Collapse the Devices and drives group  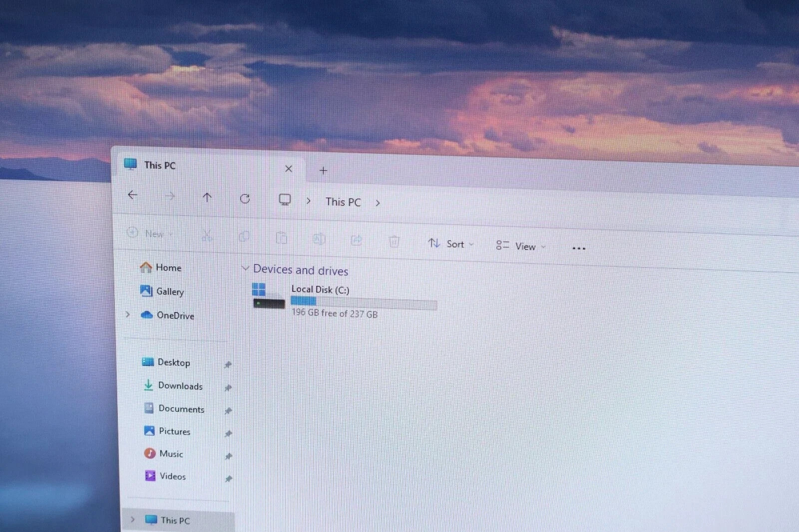point(245,268)
